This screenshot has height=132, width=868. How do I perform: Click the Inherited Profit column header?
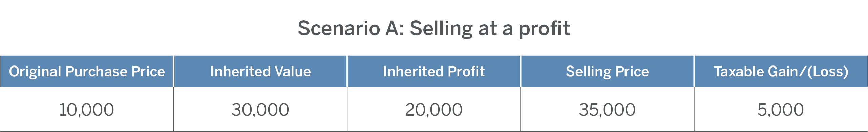434,71
